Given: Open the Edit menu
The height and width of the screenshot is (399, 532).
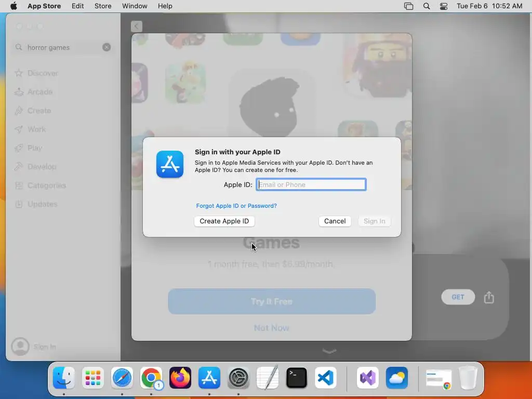Looking at the screenshot, I should 78,6.
